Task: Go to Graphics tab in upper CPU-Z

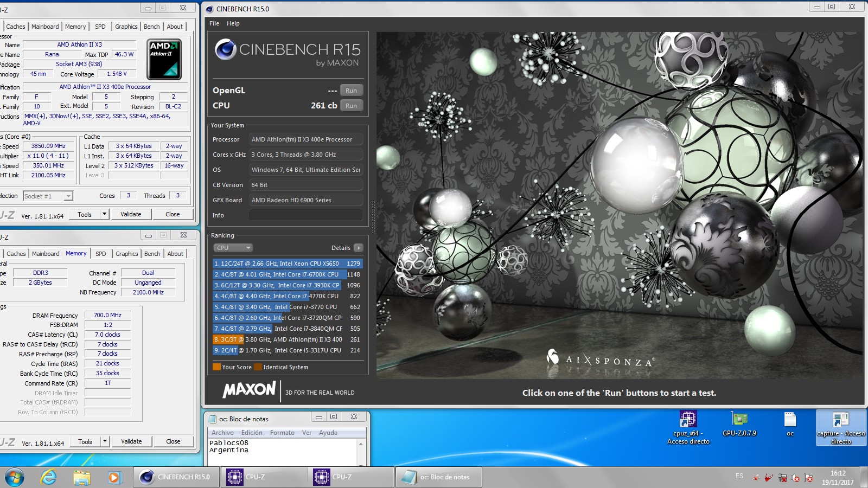Action: tap(126, 27)
